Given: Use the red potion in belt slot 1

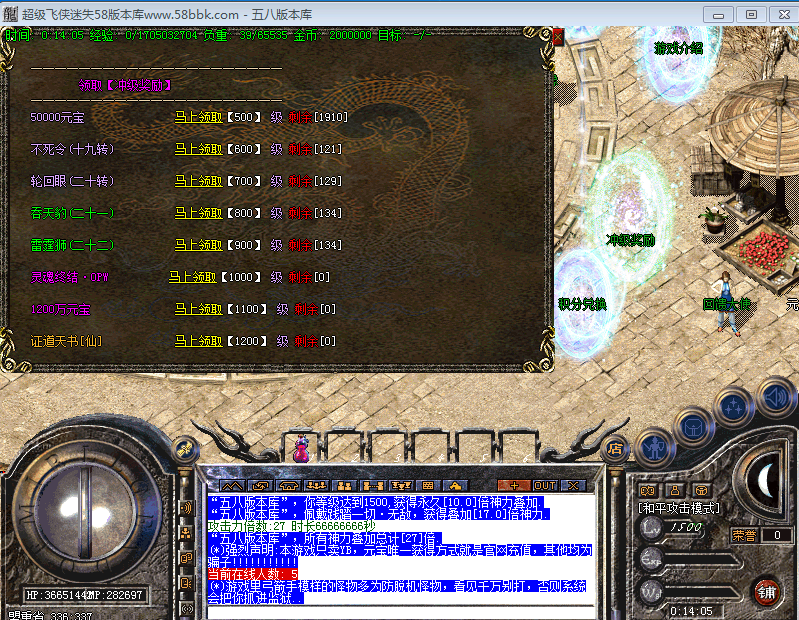Looking at the screenshot, I should pos(301,448).
